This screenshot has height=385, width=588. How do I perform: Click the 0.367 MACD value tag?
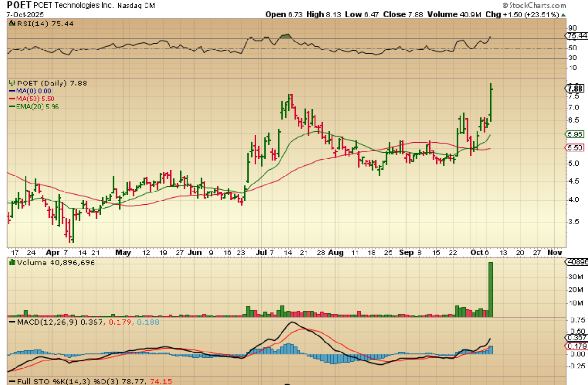pyautogui.click(x=576, y=338)
